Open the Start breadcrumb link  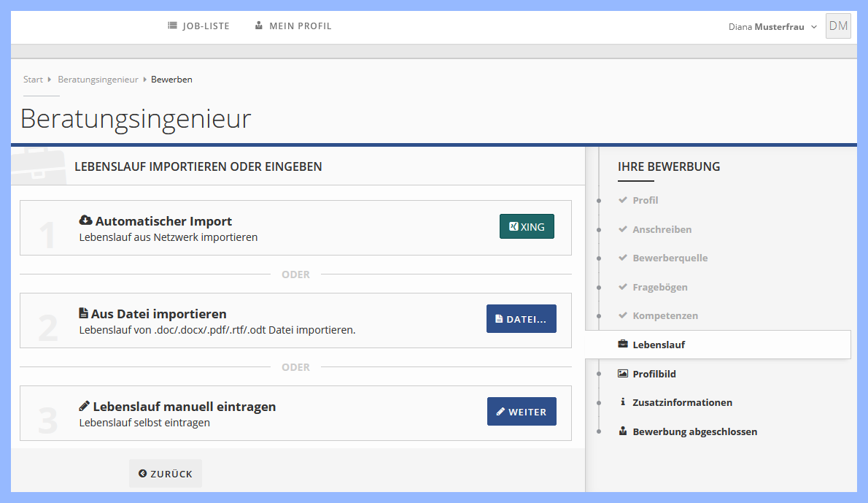(32, 79)
